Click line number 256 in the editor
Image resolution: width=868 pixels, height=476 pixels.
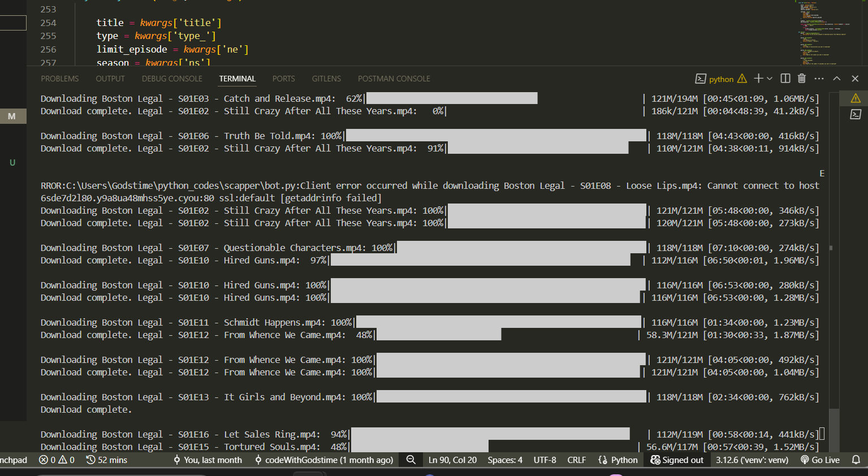click(49, 49)
